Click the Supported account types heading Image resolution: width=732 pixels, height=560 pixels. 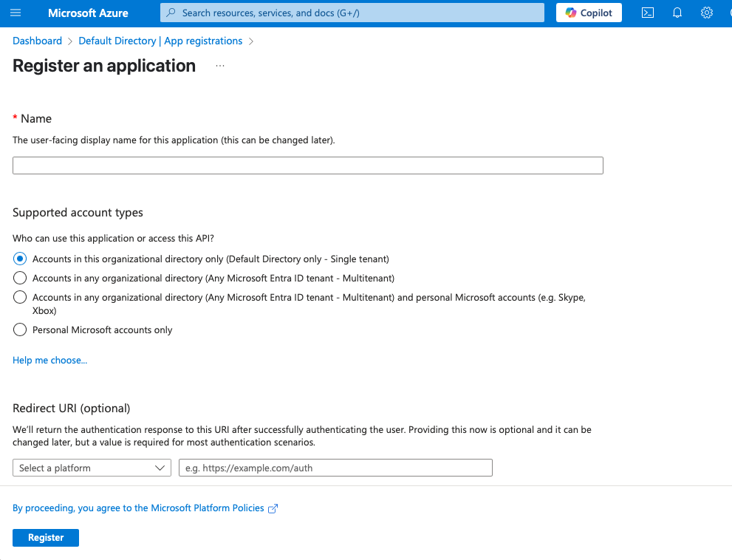[x=78, y=213]
